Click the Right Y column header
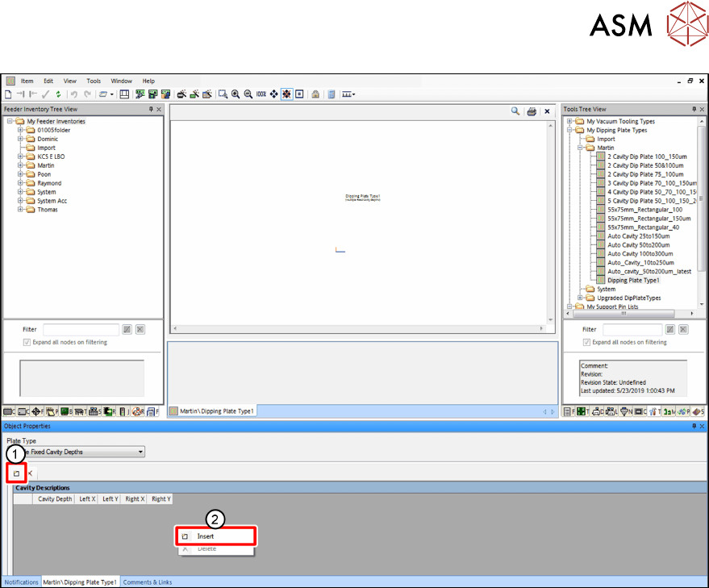 coord(161,499)
